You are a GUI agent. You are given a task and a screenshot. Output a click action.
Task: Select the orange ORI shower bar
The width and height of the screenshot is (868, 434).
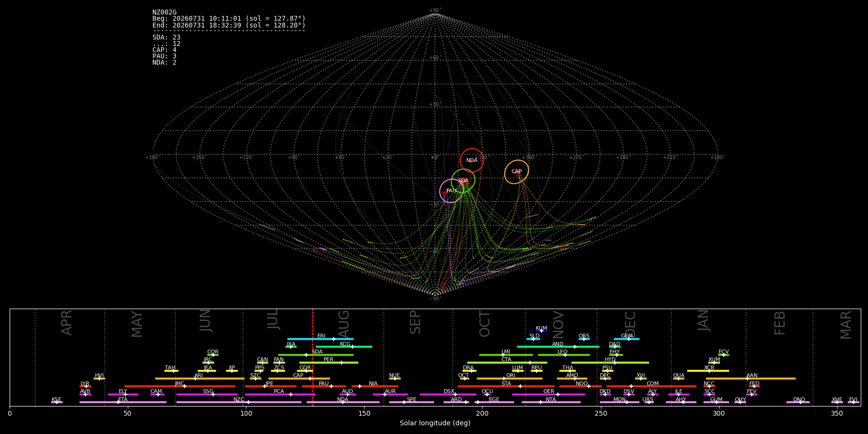tap(510, 379)
